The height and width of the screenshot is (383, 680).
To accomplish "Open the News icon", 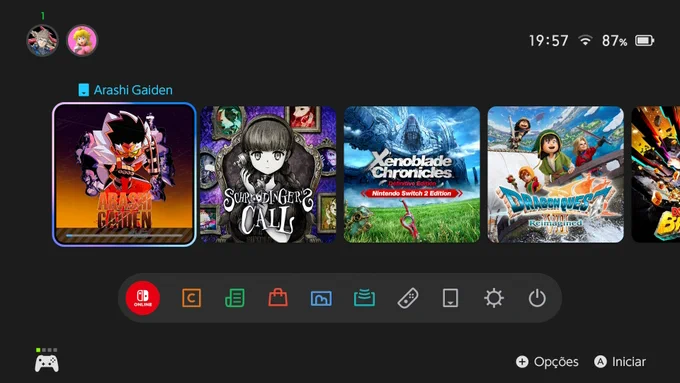I will 235,298.
